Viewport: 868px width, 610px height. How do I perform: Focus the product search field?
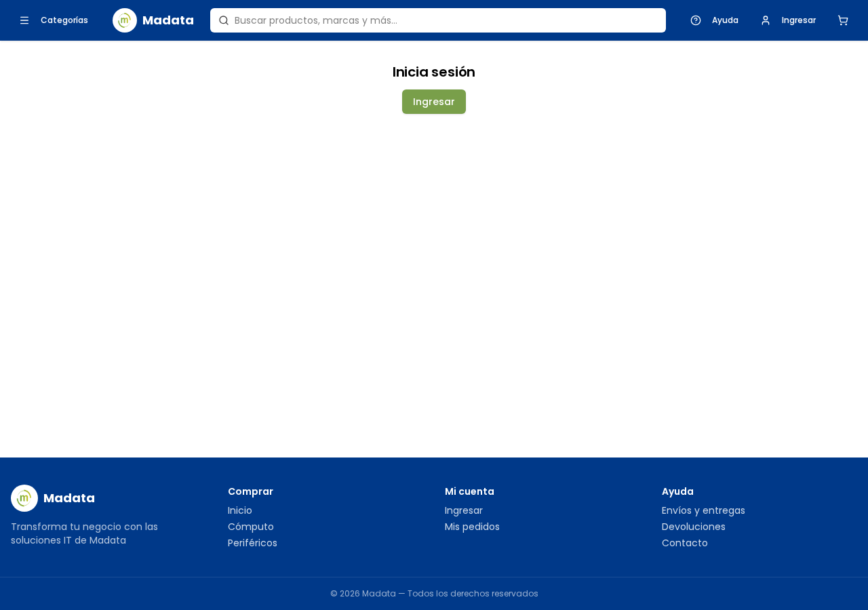tap(438, 20)
